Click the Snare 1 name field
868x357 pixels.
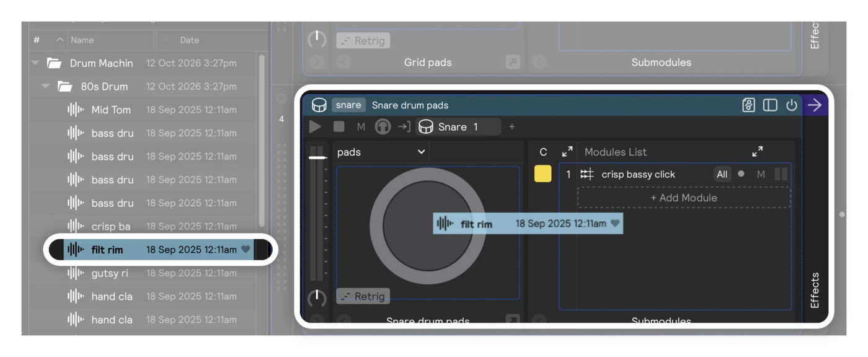click(x=458, y=126)
